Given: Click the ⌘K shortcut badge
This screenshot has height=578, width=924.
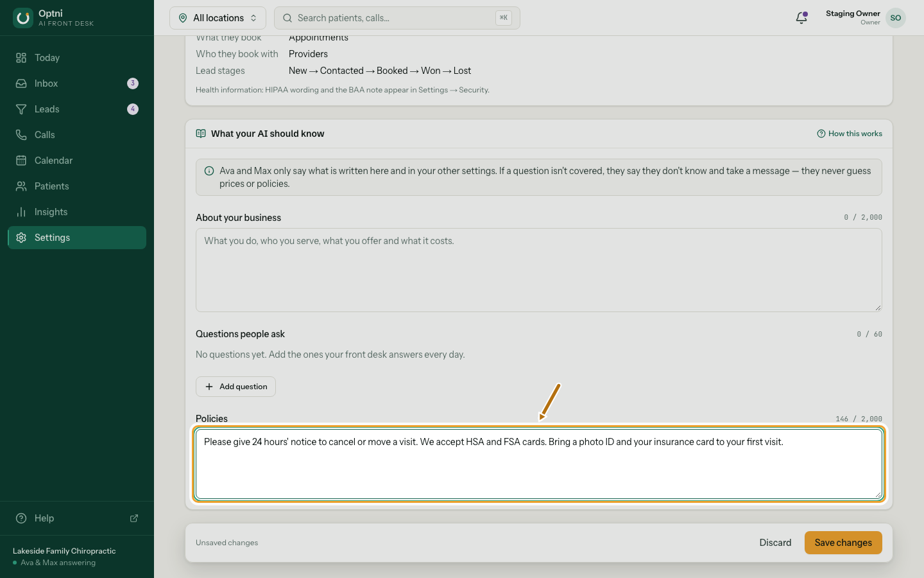Looking at the screenshot, I should 504,18.
